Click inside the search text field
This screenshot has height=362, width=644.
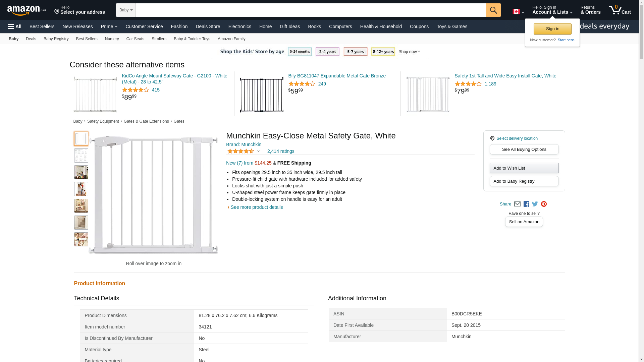[310, 10]
